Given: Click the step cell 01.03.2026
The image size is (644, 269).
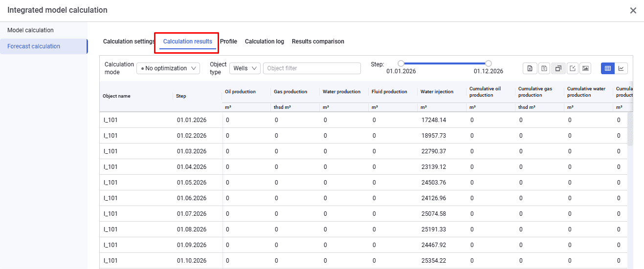Looking at the screenshot, I should point(192,151).
